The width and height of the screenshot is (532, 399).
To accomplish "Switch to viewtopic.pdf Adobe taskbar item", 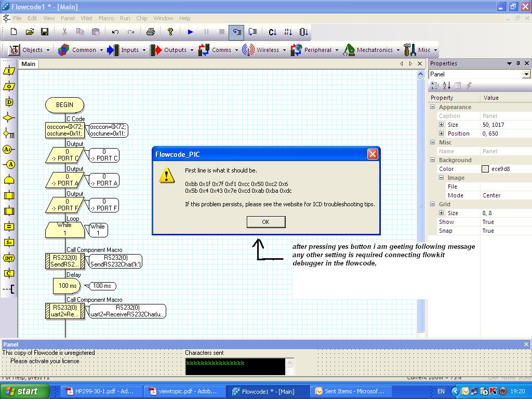I will [x=183, y=391].
